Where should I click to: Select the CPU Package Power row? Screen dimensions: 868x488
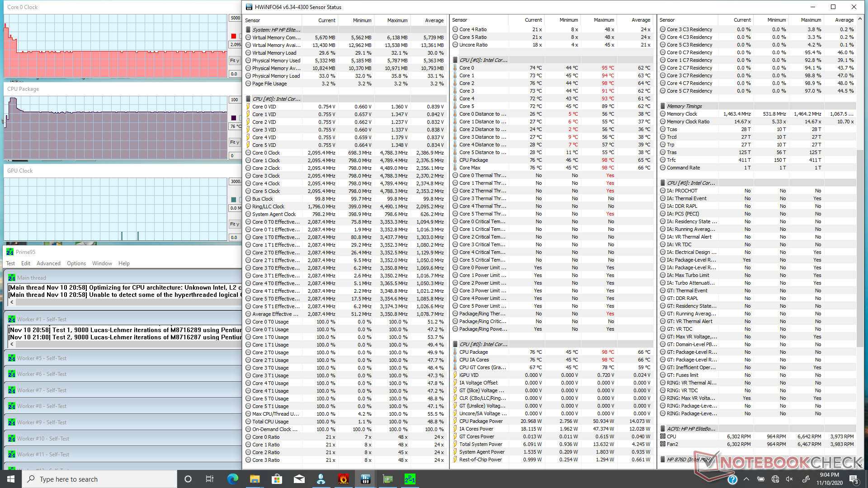click(552, 421)
